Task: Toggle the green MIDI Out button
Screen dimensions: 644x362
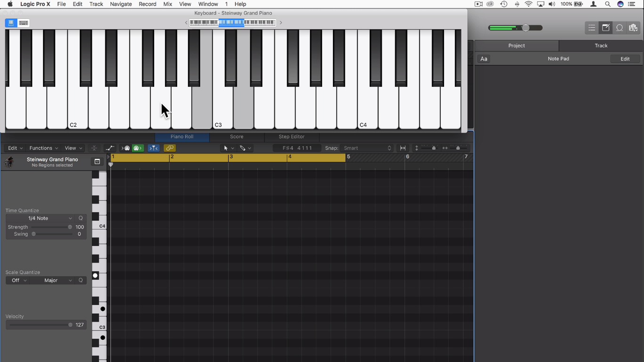Action: click(138, 148)
